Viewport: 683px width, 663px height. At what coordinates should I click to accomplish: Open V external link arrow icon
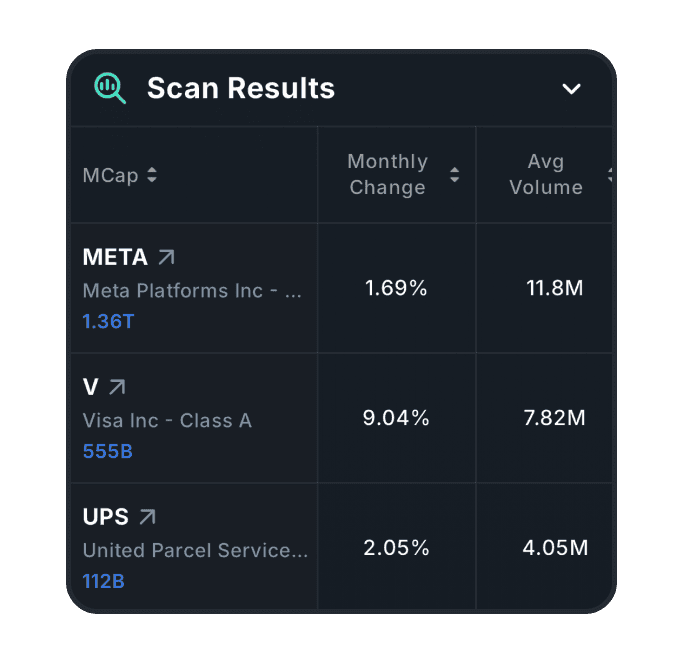(x=117, y=387)
